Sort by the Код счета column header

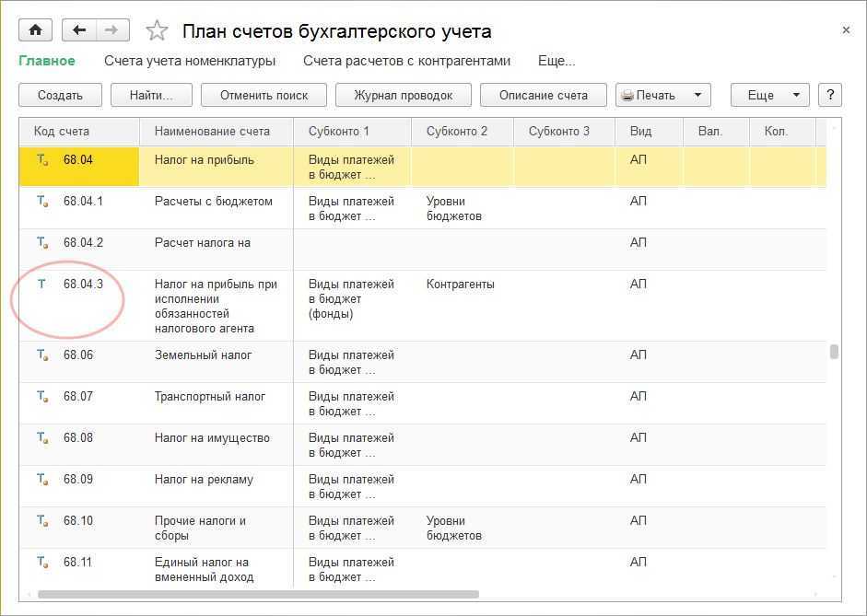62,132
